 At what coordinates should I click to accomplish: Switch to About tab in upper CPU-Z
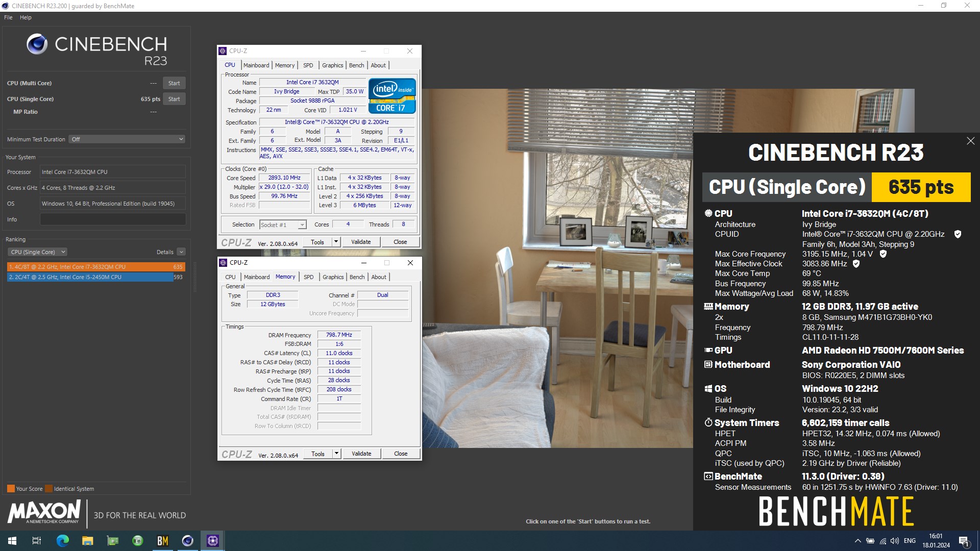pyautogui.click(x=378, y=65)
